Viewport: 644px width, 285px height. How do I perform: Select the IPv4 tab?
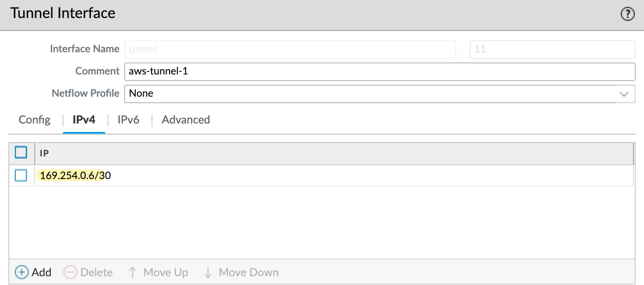[84, 120]
